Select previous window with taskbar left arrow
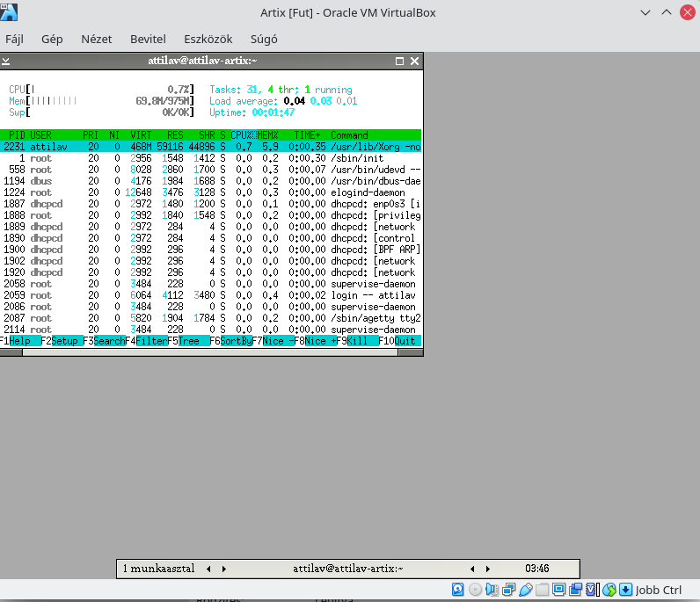 click(x=472, y=569)
